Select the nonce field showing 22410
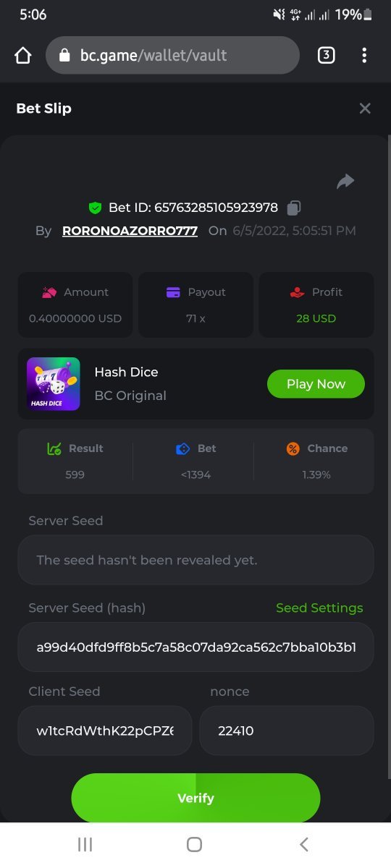 pyautogui.click(x=287, y=731)
